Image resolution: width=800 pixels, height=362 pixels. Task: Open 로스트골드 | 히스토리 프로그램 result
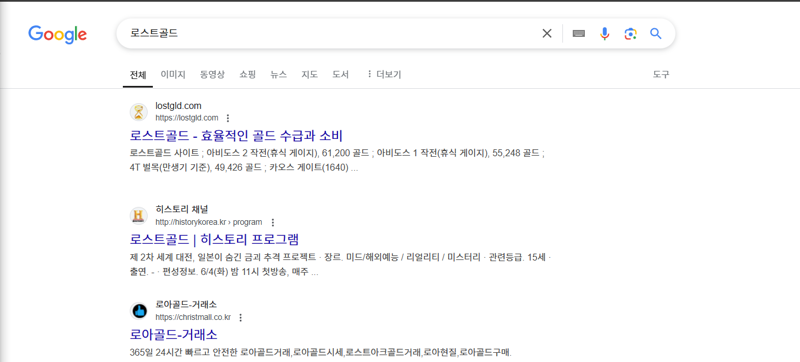click(214, 239)
